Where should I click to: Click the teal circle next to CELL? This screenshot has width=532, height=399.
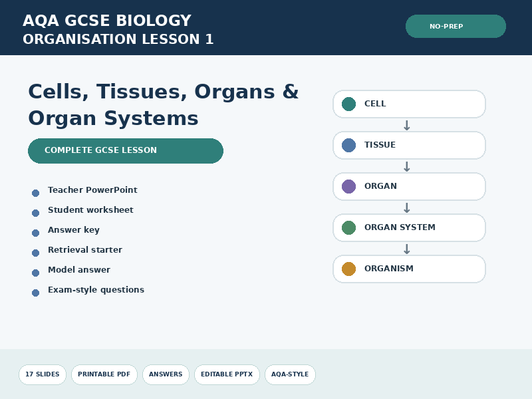[348, 104]
